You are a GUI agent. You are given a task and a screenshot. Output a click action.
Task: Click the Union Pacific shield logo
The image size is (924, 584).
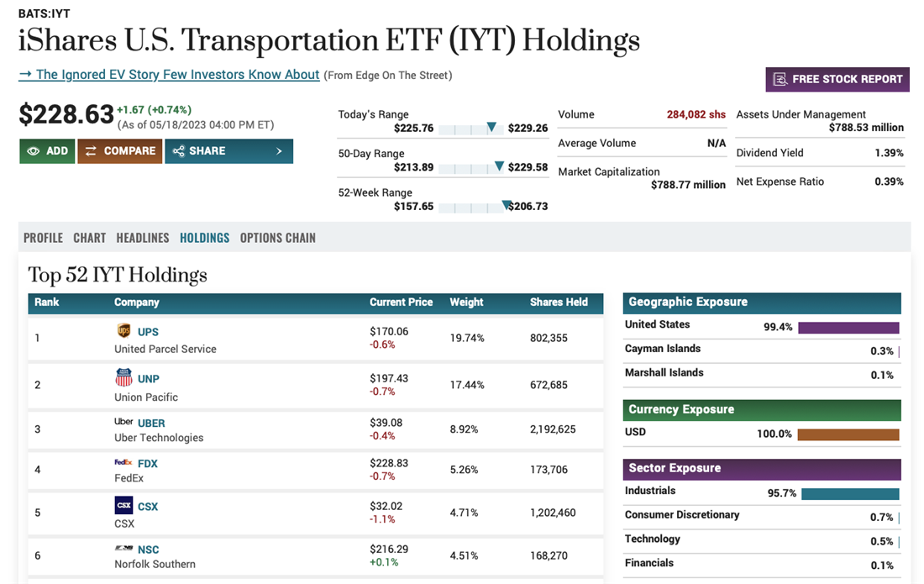[x=123, y=378]
